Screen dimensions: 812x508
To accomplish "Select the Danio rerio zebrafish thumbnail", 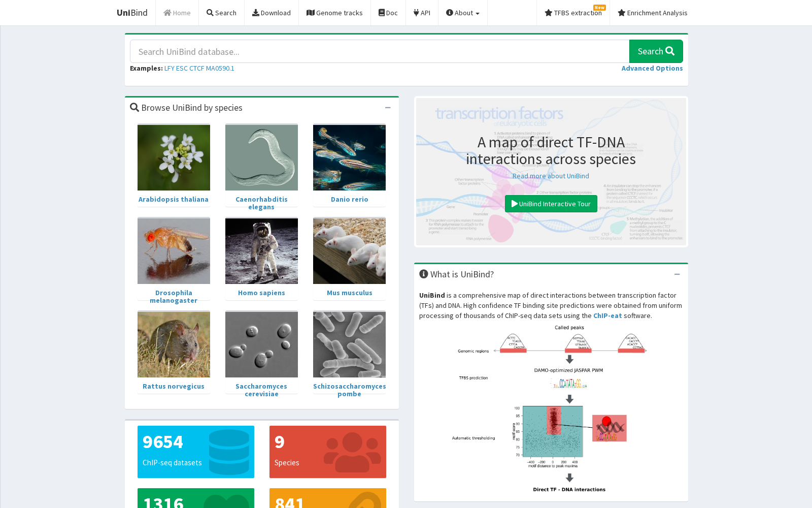I will 349,157.
